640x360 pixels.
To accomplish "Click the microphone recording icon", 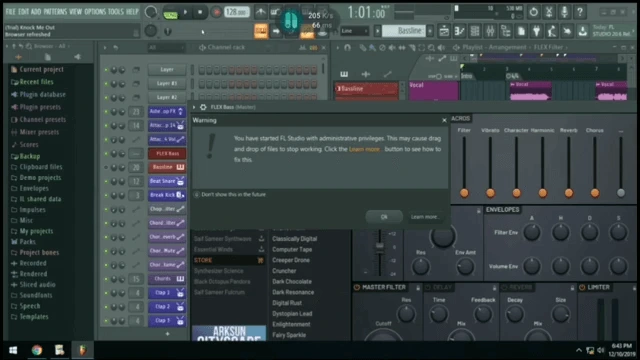I will pyautogui.click(x=564, y=12).
